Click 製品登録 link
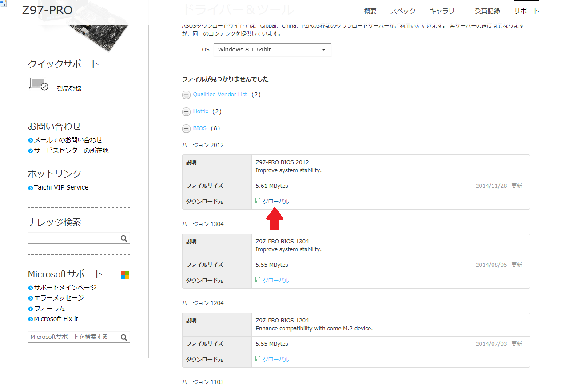Viewport: 573px width, 392px height. [69, 89]
